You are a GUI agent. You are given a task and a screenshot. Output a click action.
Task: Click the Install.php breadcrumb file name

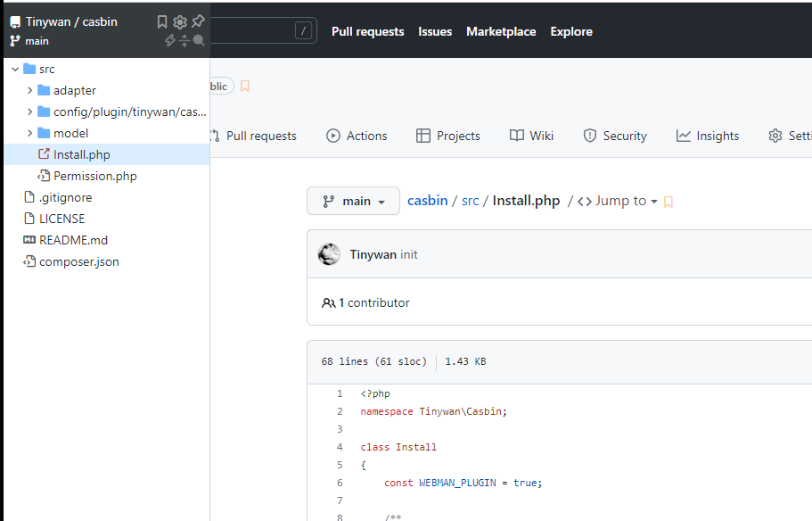[x=526, y=201]
